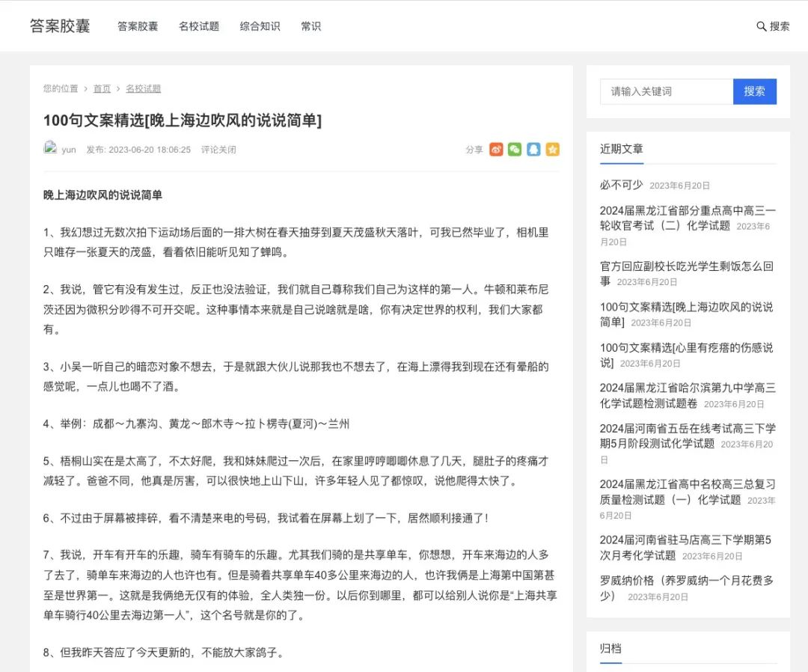This screenshot has width=808, height=672.
Task: Click the 答案胶囊 site logo
Action: click(60, 26)
